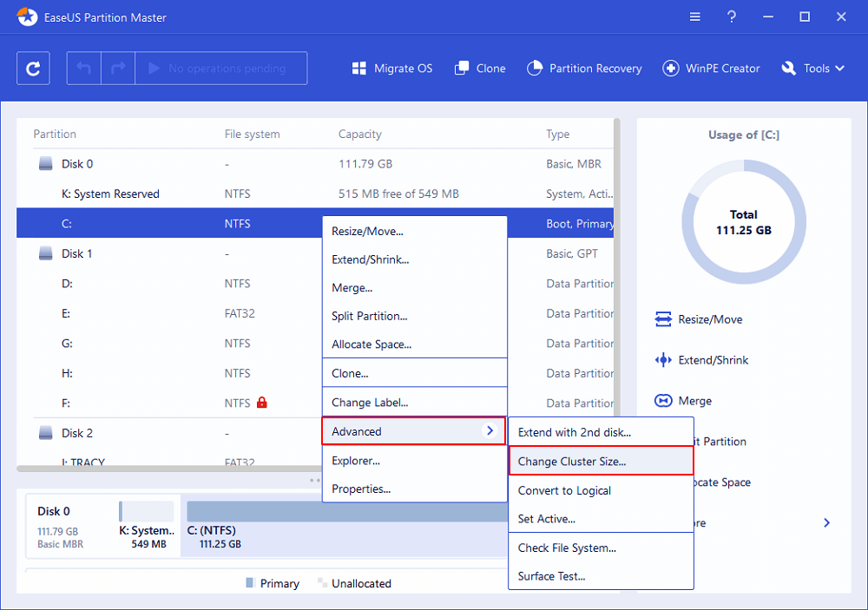Screen dimensions: 868x610
Task: Select the K: System Reserved row
Action: tap(315, 193)
